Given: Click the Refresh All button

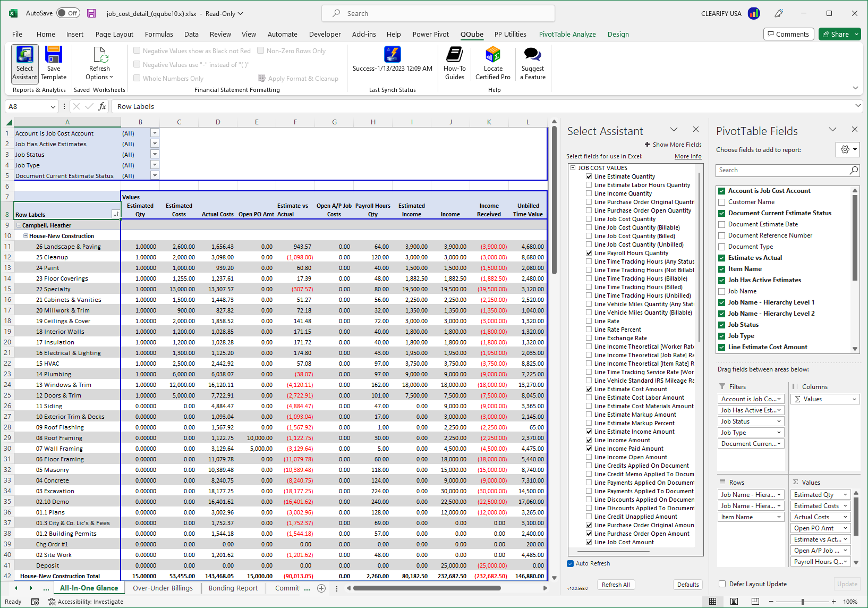Looking at the screenshot, I should pos(616,584).
